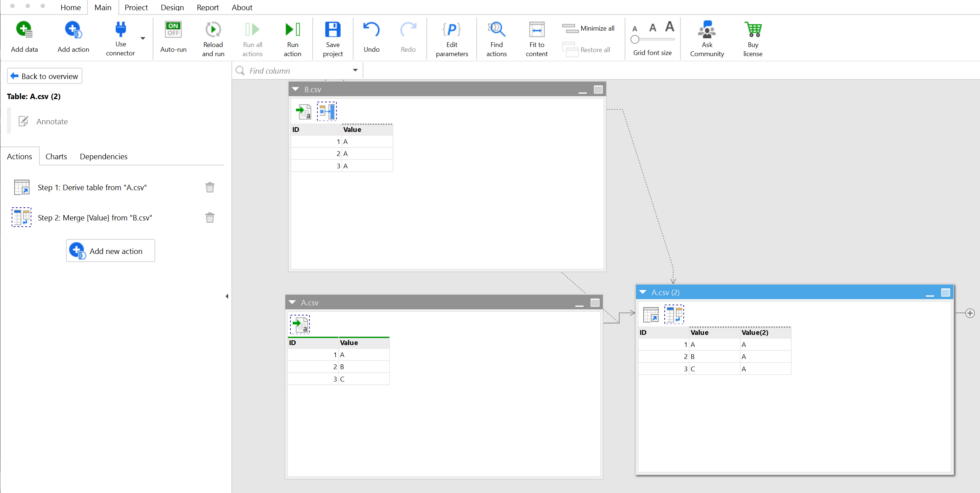
Task: Open the Home tab
Action: pyautogui.click(x=70, y=8)
